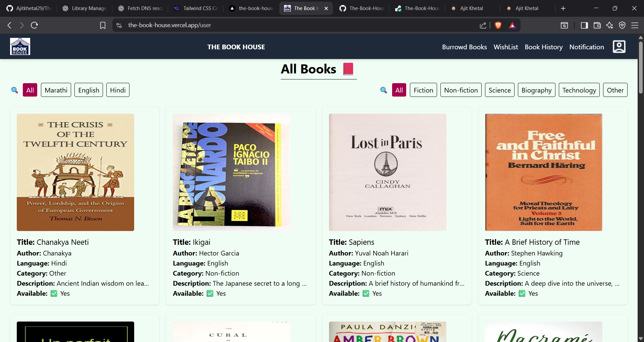Switch to first Ajit Khetal tab
The width and height of the screenshot is (644, 342).
click(472, 8)
